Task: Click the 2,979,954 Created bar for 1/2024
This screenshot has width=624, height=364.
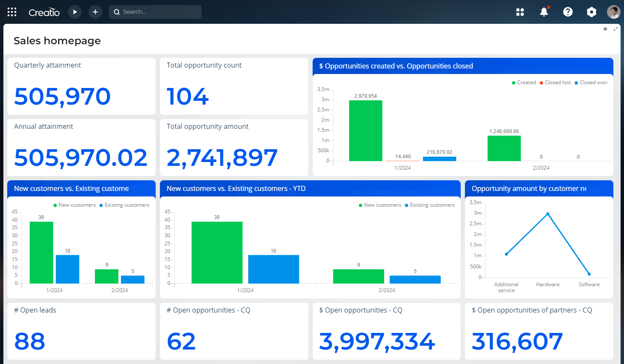Action: coord(365,131)
